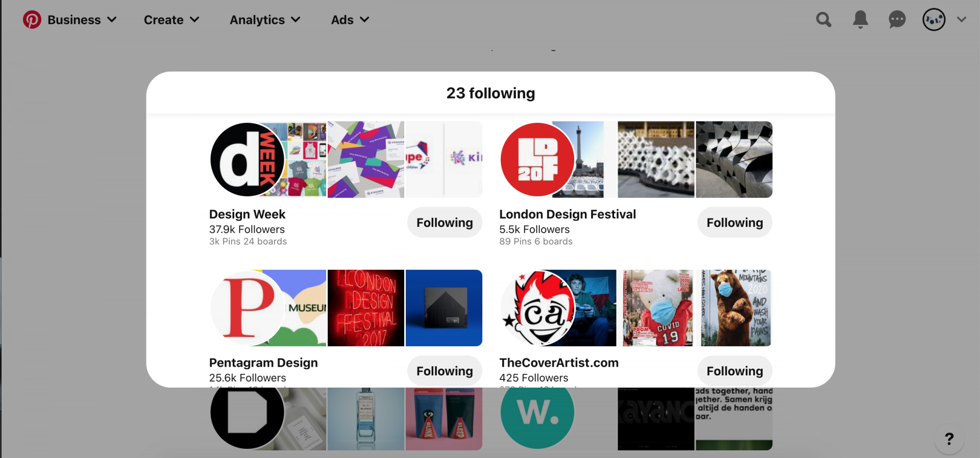
Task: Open the Design Week profile name link
Action: click(x=247, y=214)
